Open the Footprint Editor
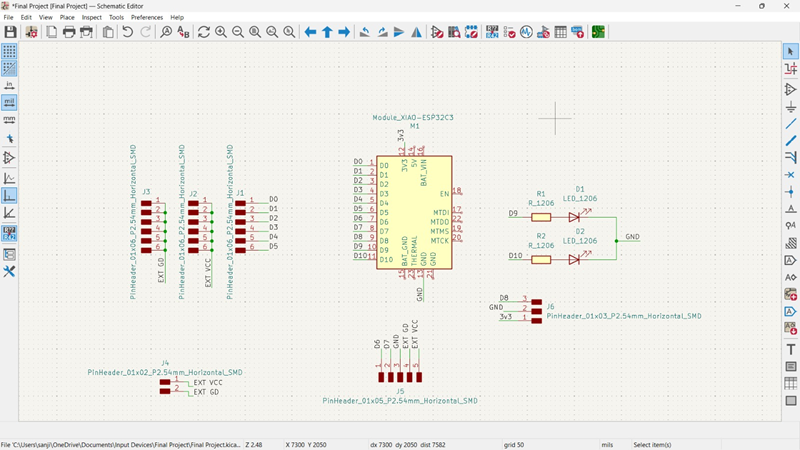The image size is (800, 450). [x=471, y=32]
